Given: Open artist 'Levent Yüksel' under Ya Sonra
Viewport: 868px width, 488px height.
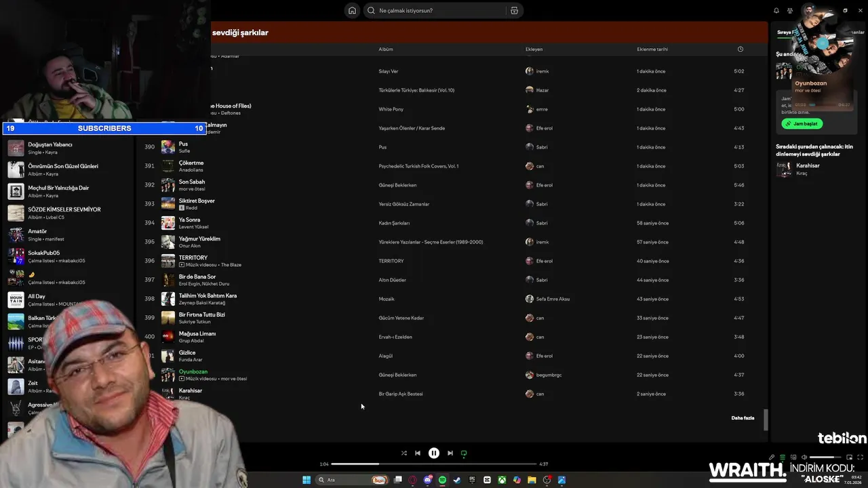Looking at the screenshot, I should click(x=194, y=226).
